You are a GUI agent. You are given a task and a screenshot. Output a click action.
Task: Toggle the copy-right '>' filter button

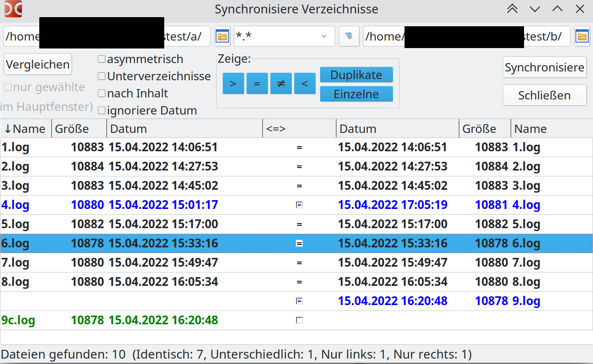coord(233,84)
